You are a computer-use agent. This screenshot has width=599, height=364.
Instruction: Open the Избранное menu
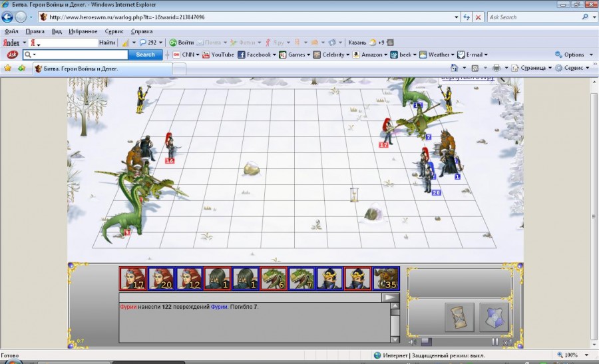[x=83, y=31]
